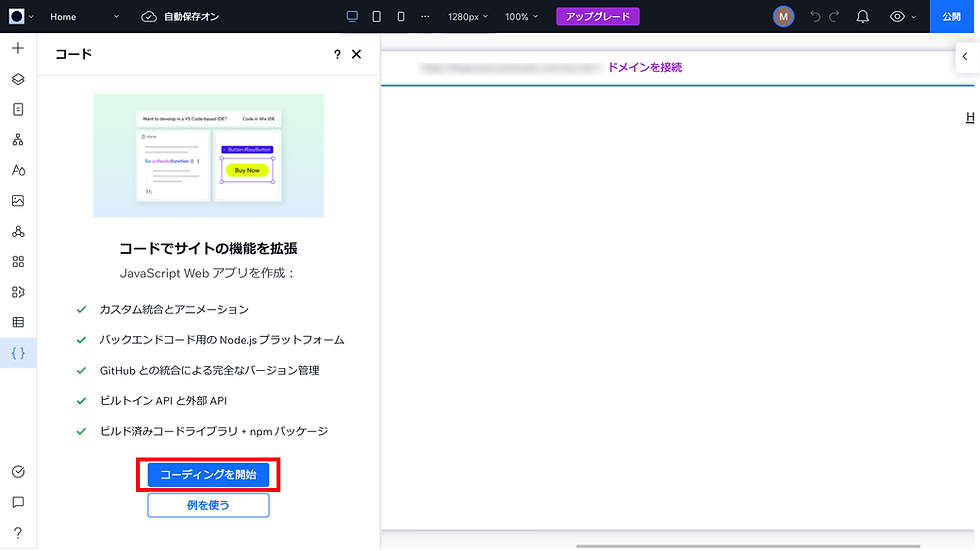This screenshot has width=980, height=551.
Task: Open the M user avatar
Action: (783, 17)
